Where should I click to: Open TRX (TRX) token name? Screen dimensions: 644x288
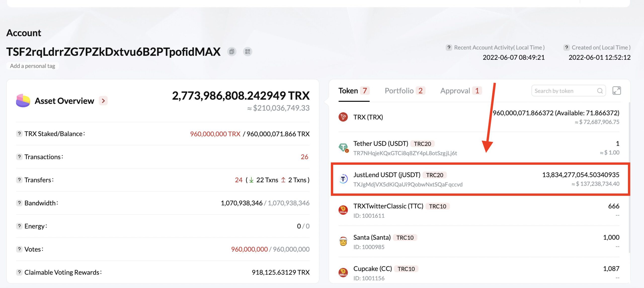tap(368, 117)
